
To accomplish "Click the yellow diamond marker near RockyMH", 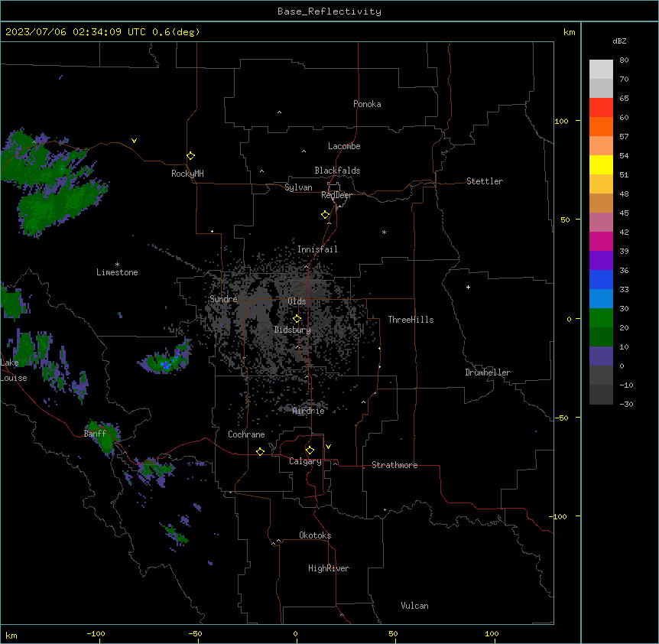I will click(x=190, y=156).
